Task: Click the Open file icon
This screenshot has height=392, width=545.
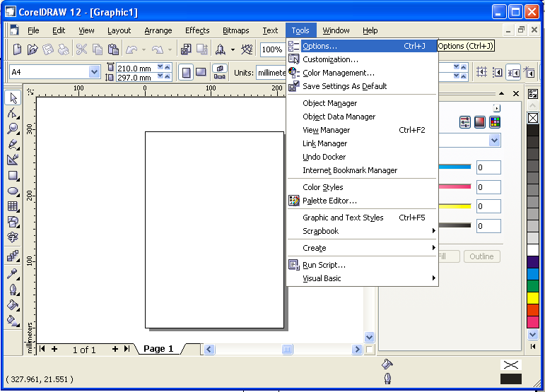Action: (x=33, y=49)
